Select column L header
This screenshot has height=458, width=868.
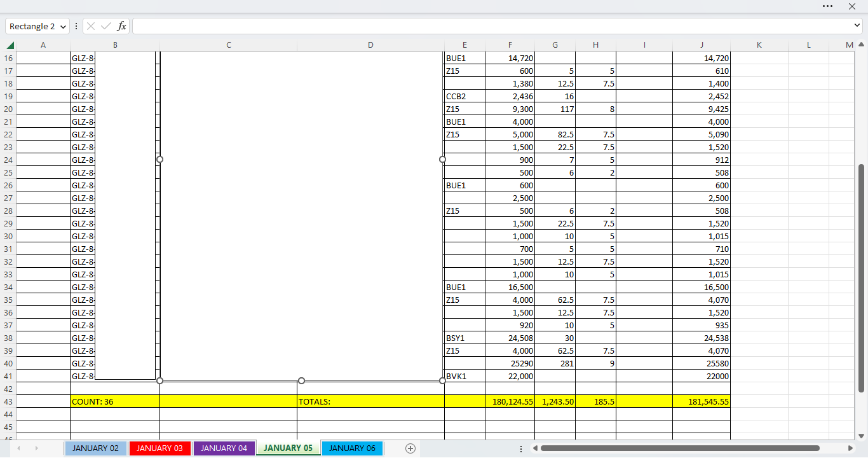click(808, 45)
